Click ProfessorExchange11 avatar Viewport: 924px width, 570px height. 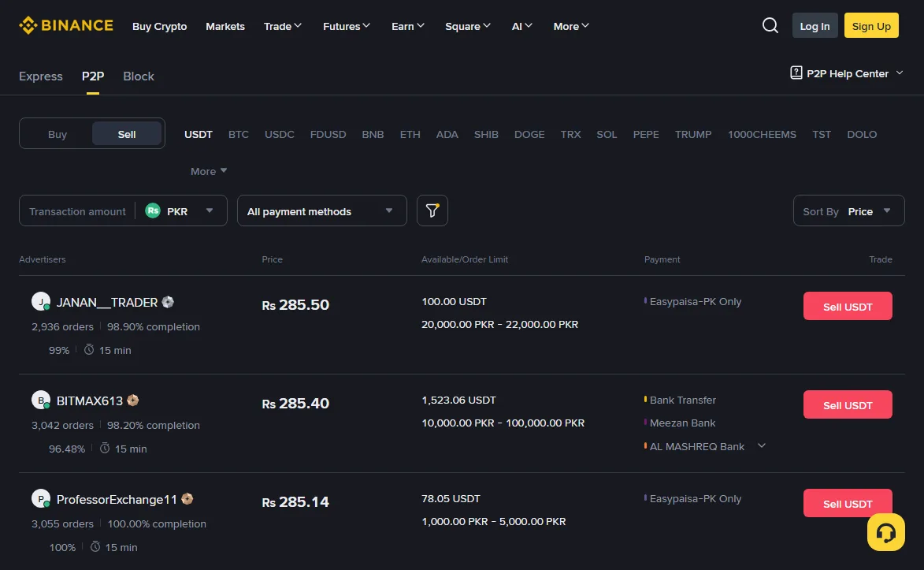point(41,498)
